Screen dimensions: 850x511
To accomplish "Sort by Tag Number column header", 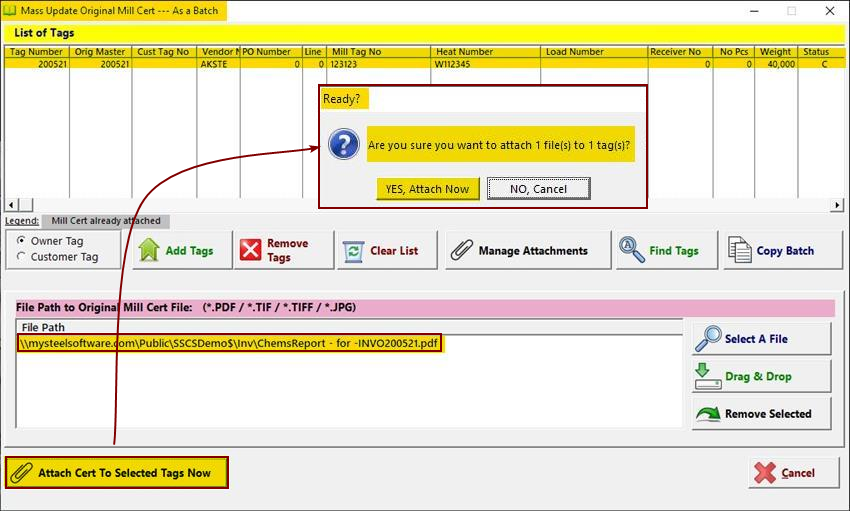I will pos(37,52).
